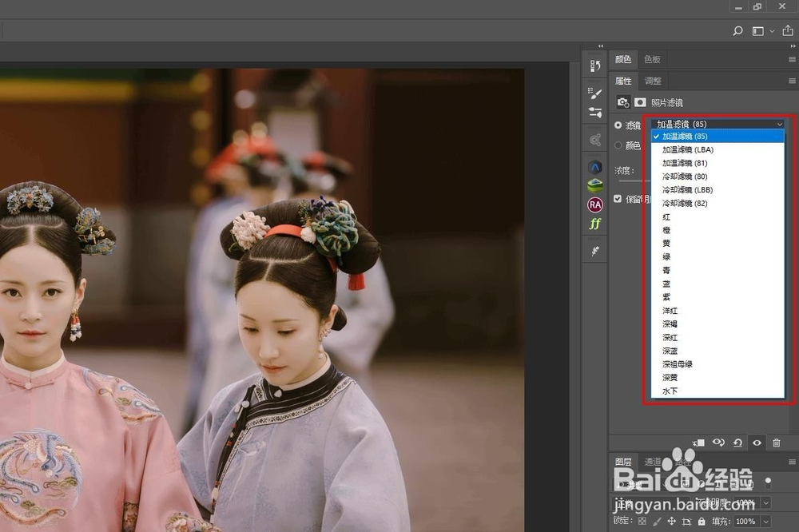
Task: Choose 洋红 filter option
Action: point(718,310)
